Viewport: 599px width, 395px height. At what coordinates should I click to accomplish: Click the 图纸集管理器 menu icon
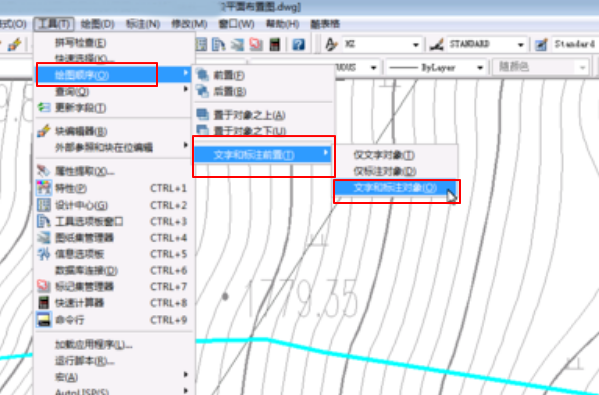(x=44, y=238)
